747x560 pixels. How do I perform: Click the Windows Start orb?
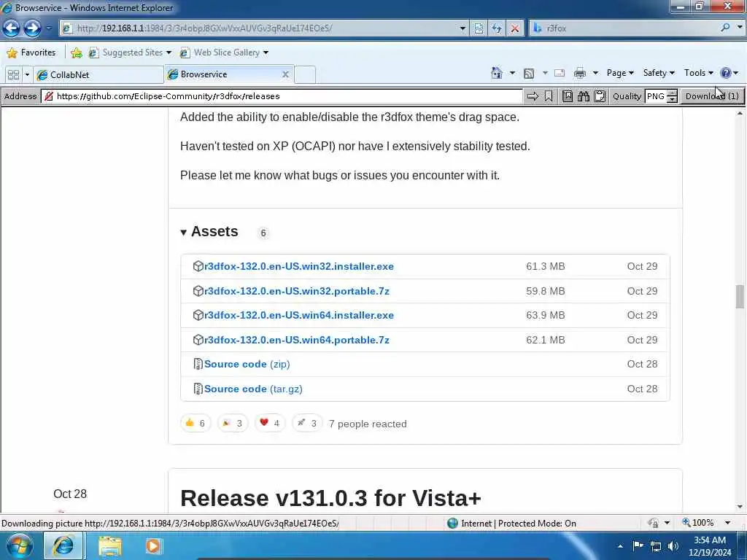click(x=20, y=546)
